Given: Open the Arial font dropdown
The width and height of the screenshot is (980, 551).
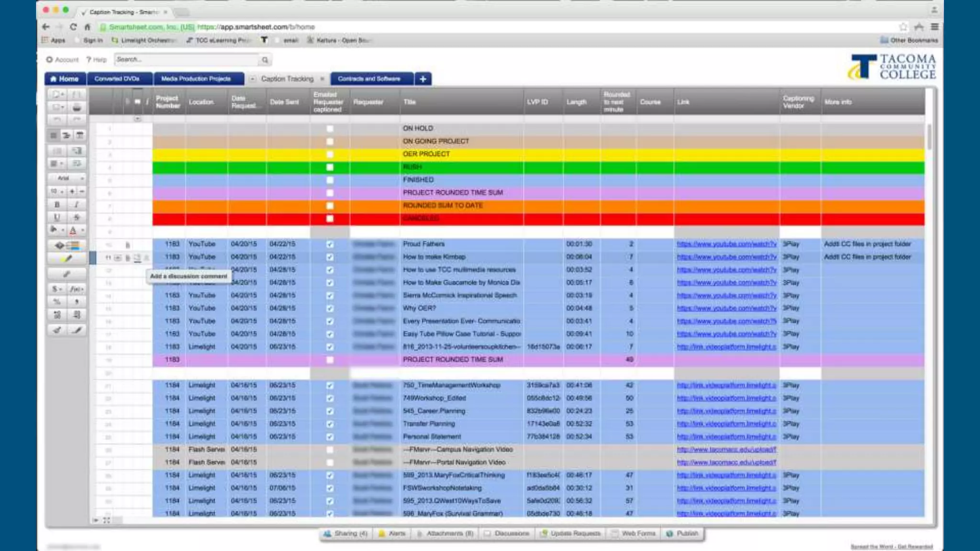Looking at the screenshot, I should tap(67, 178).
